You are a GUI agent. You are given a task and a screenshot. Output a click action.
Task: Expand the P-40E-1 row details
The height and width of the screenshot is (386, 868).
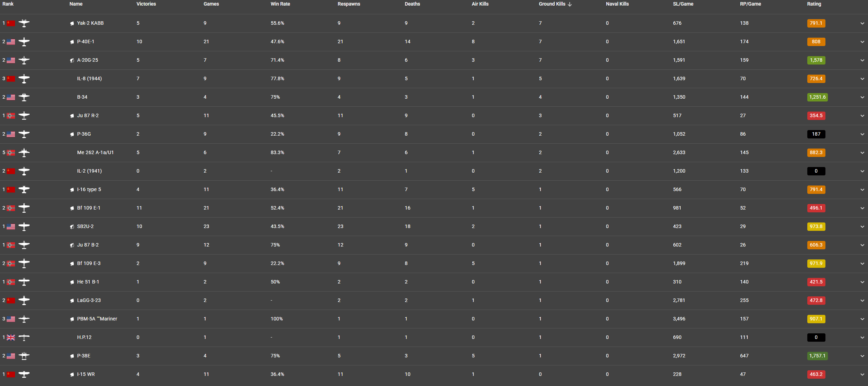(x=862, y=42)
